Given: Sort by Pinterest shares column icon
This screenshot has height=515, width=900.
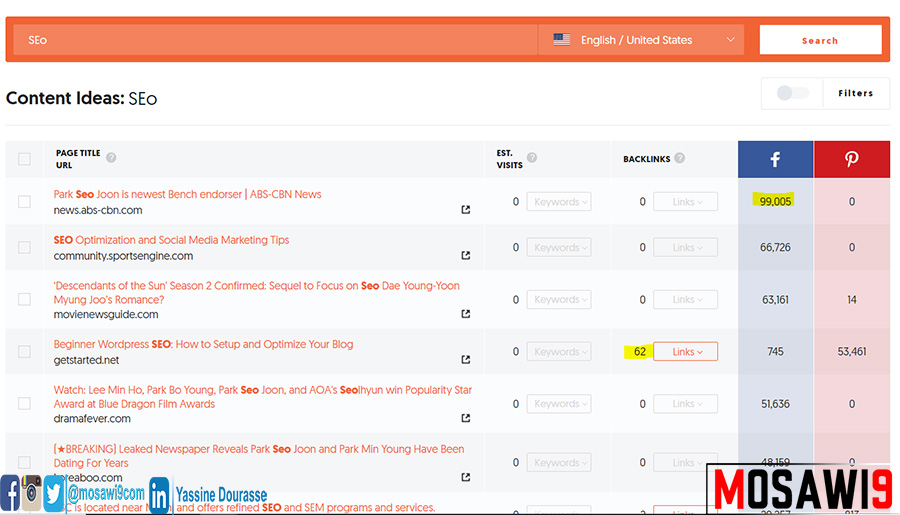Looking at the screenshot, I should (852, 159).
